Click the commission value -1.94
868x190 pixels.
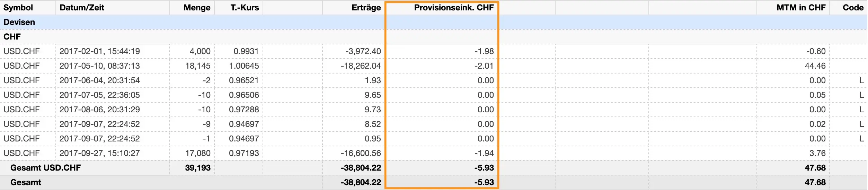[484, 153]
